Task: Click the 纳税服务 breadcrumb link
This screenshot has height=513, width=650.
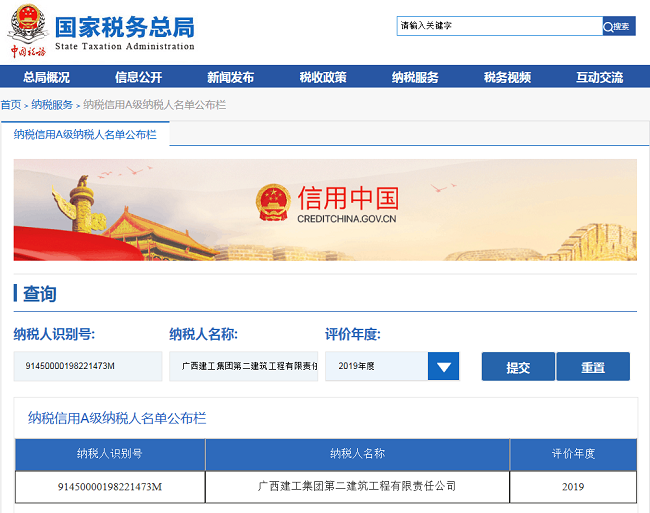Action: (52, 105)
